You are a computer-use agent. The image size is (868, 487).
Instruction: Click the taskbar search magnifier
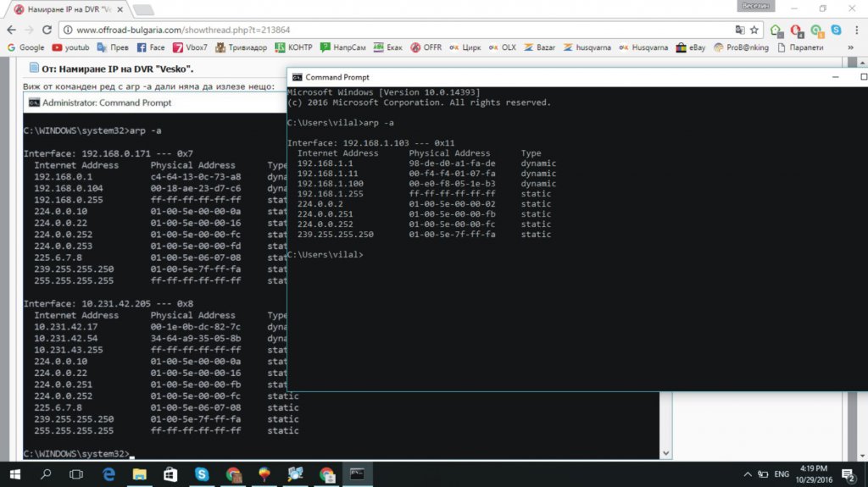(x=46, y=474)
